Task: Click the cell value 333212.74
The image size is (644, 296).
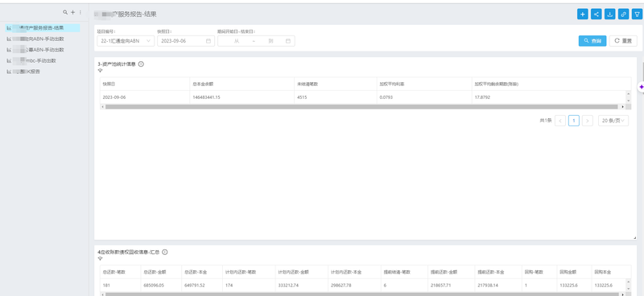Action: [288, 286]
